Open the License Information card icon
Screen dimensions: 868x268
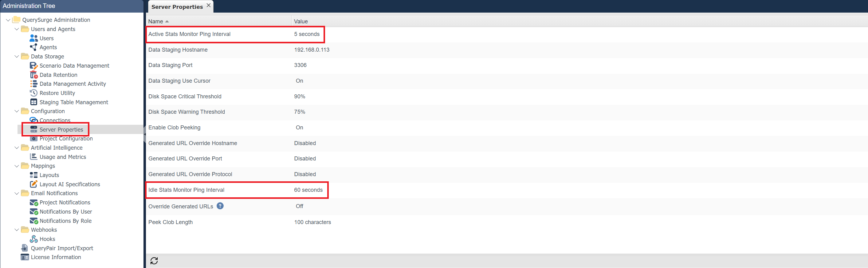(x=25, y=257)
